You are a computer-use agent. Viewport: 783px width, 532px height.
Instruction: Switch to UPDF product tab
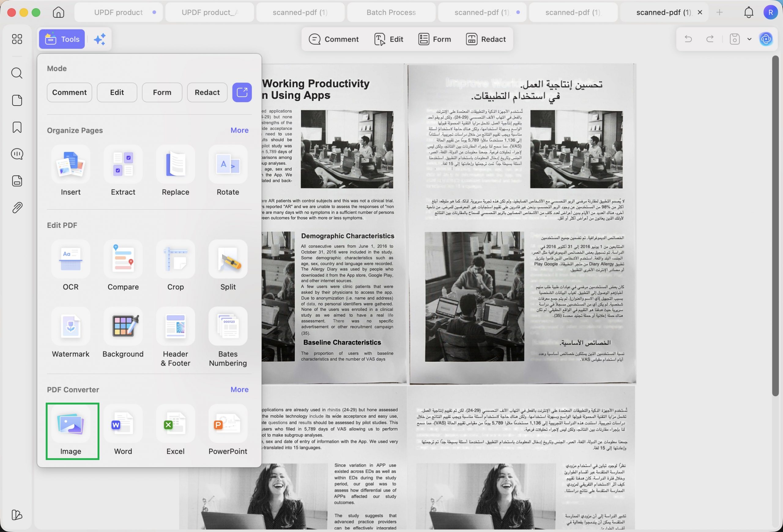pyautogui.click(x=119, y=13)
